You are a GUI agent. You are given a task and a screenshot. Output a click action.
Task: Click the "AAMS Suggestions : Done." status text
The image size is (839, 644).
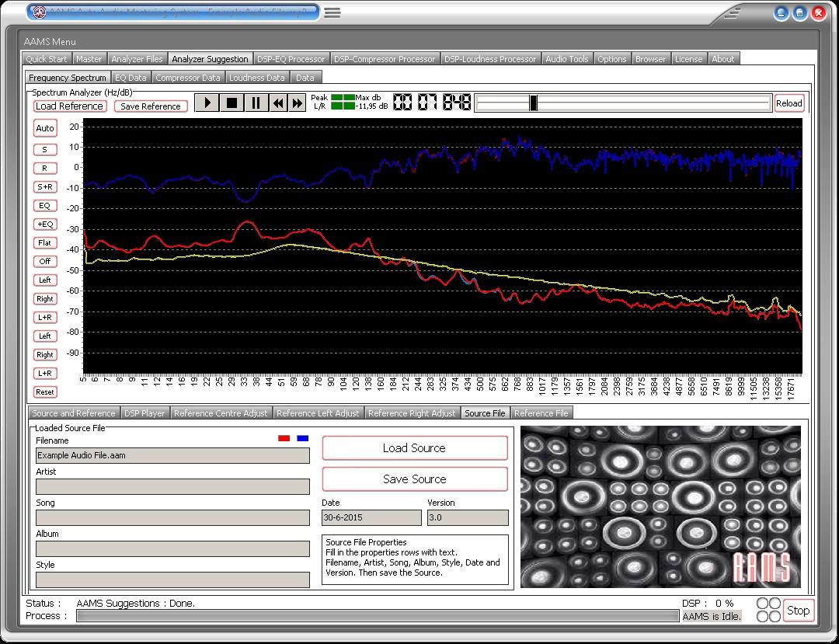pos(135,604)
